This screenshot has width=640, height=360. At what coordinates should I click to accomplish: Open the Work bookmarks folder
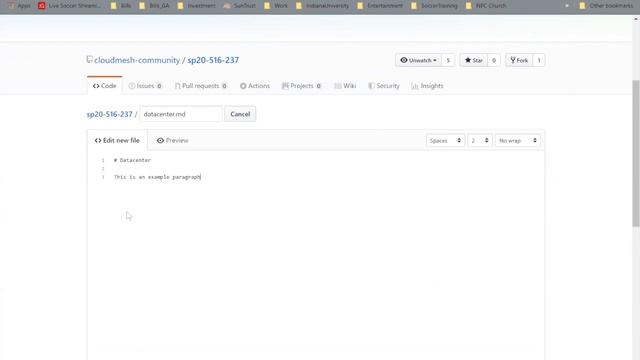(276, 6)
